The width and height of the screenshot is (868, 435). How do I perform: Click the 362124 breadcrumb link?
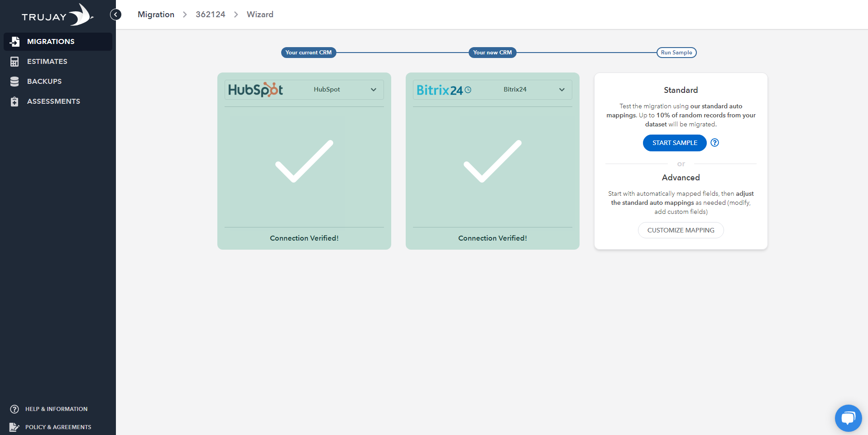210,14
